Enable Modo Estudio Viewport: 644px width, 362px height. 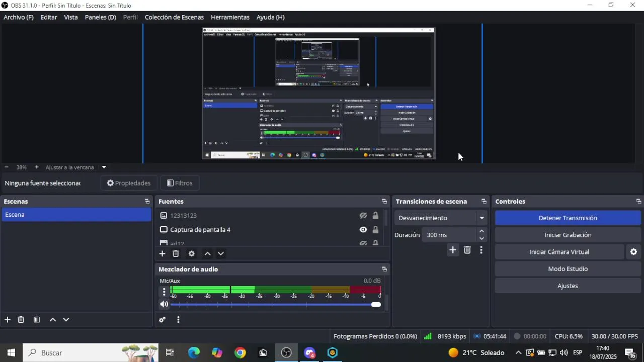pos(568,269)
